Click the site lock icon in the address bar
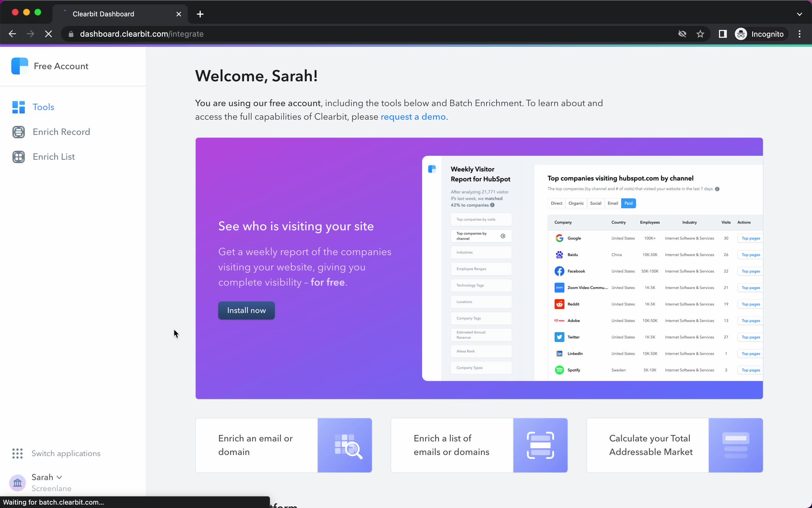Viewport: 812px width, 508px height. pos(71,34)
